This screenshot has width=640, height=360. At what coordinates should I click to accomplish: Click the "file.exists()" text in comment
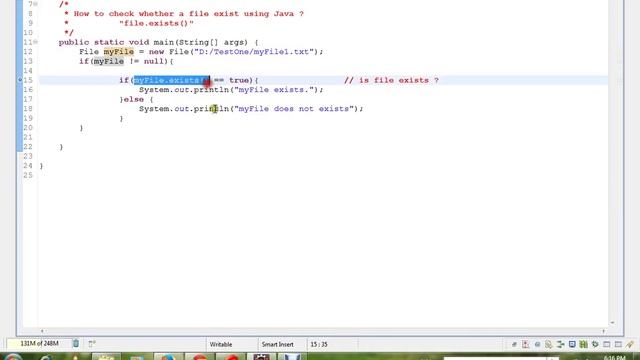point(156,23)
